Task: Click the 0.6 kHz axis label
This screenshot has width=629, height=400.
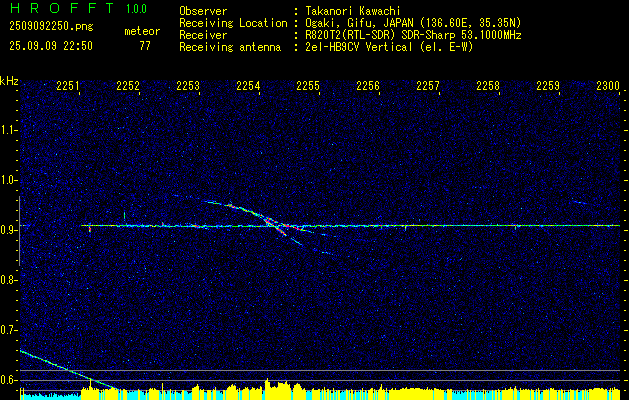Action: click(9, 380)
